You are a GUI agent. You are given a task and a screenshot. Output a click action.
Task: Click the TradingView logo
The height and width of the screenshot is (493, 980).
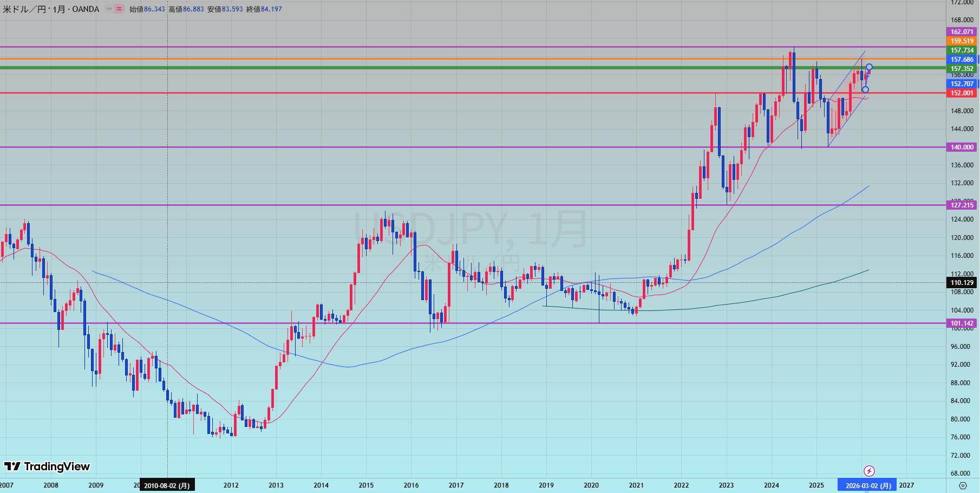point(47,466)
